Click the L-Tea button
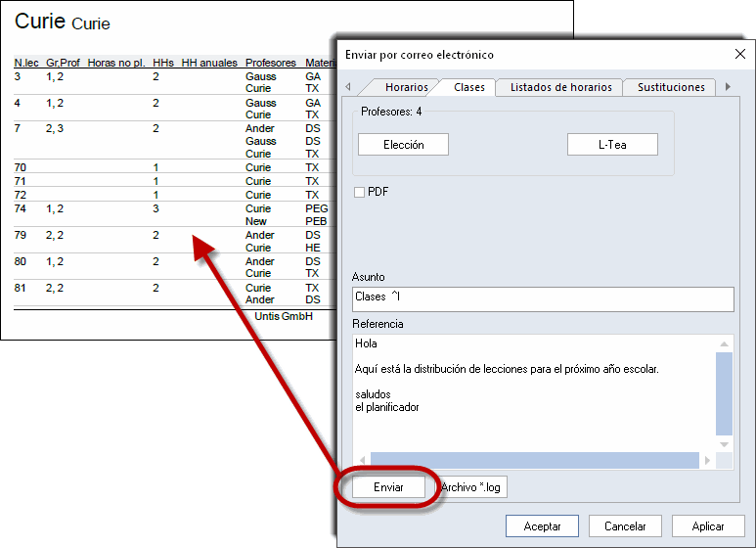This screenshot has height=548, width=756. pyautogui.click(x=612, y=145)
